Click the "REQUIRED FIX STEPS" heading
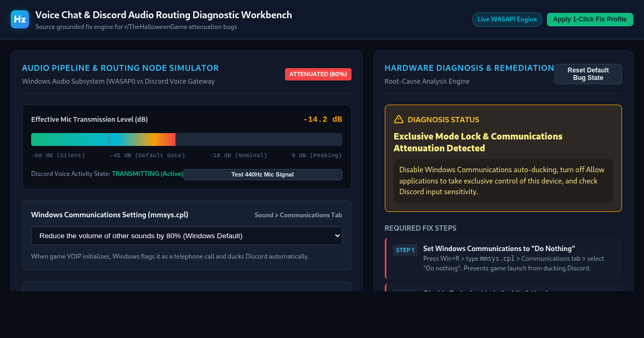 click(421, 228)
